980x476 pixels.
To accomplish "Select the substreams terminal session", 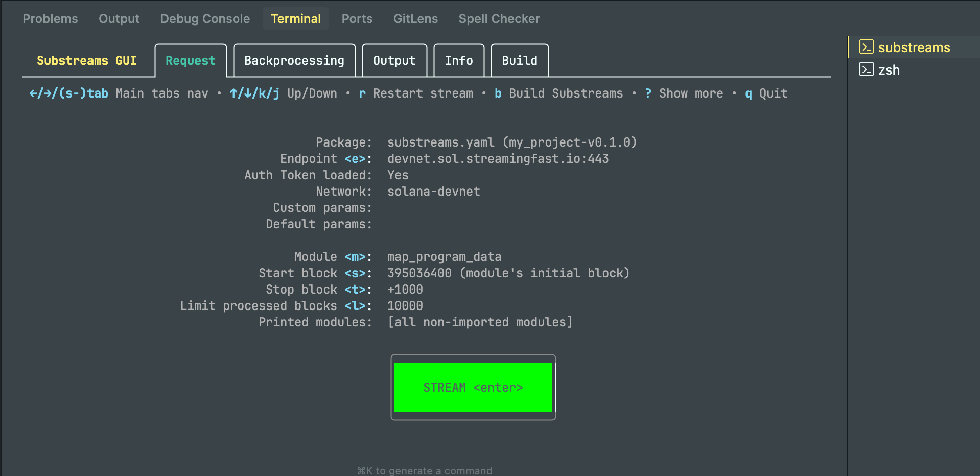I will point(914,47).
